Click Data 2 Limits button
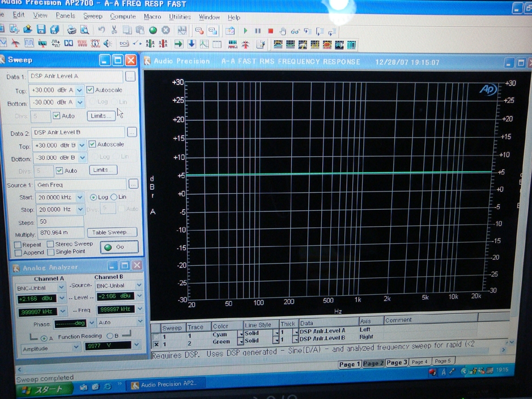The height and width of the screenshot is (399, 532). click(x=103, y=169)
